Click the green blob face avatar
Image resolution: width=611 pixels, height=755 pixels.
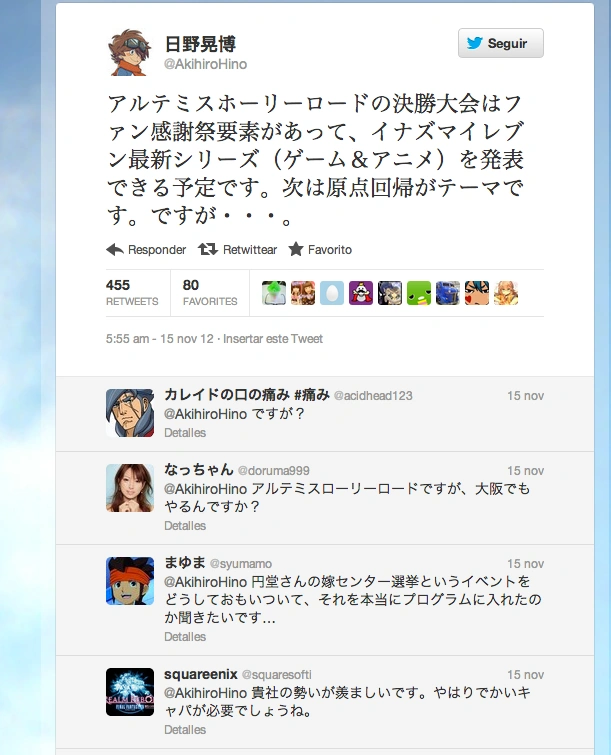(x=419, y=293)
